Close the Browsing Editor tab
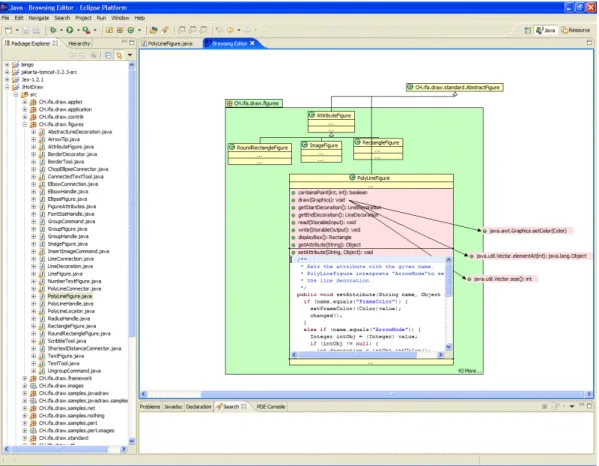 coord(252,43)
